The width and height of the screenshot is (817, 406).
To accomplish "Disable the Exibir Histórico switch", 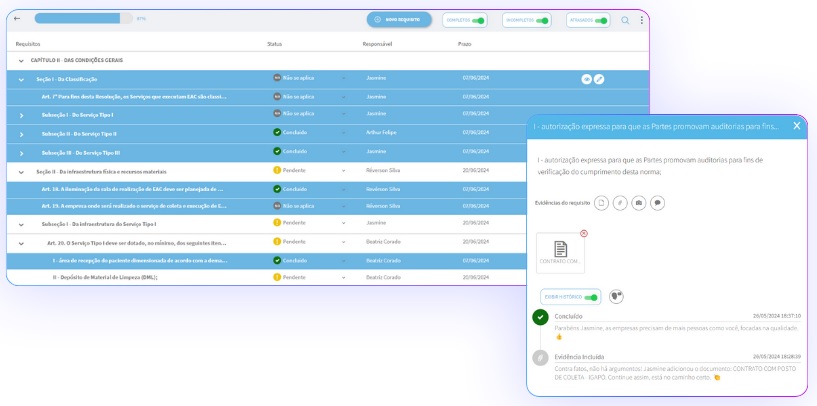I will point(591,297).
